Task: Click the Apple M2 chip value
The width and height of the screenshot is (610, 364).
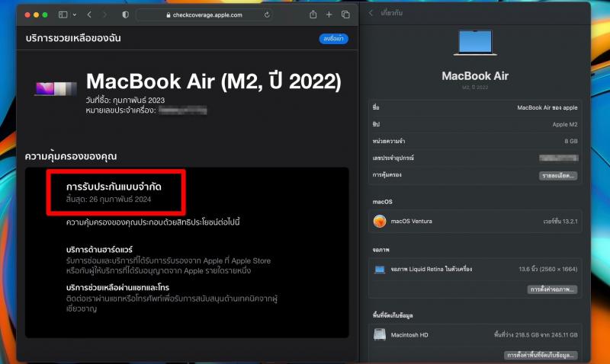Action: (565, 124)
